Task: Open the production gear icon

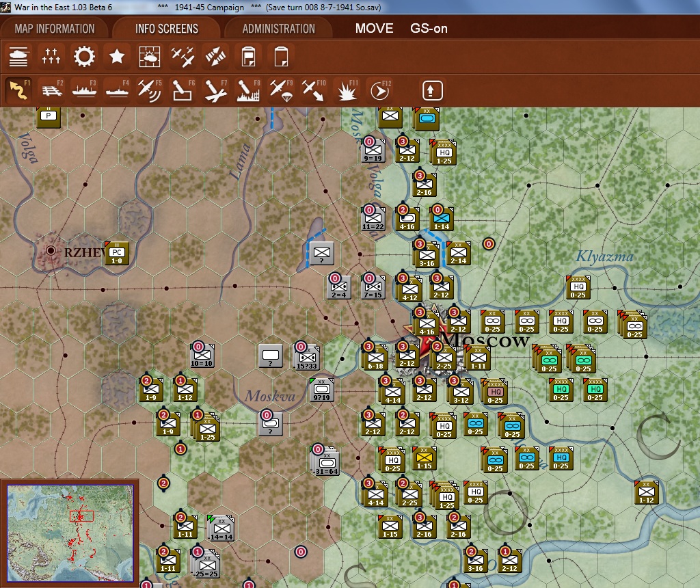Action: click(84, 57)
